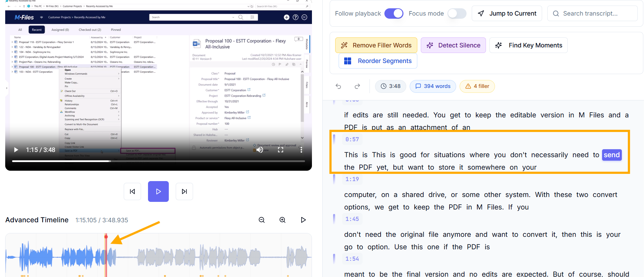644x277 pixels.
Task: Enter fullscreen with the video's fullscreen icon
Action: point(281,150)
